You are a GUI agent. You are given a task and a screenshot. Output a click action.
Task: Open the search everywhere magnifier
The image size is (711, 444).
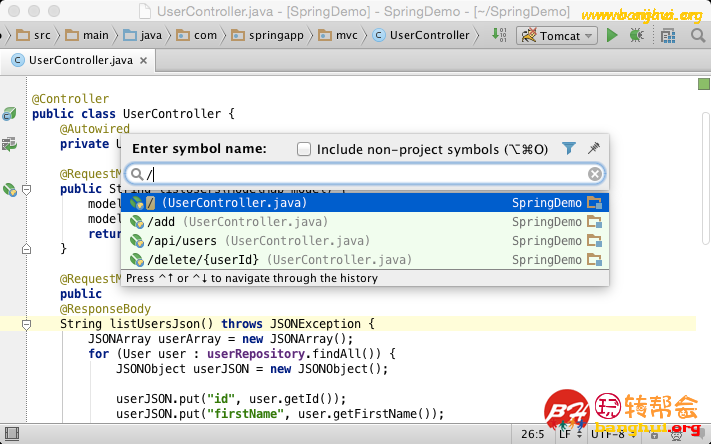coord(698,35)
